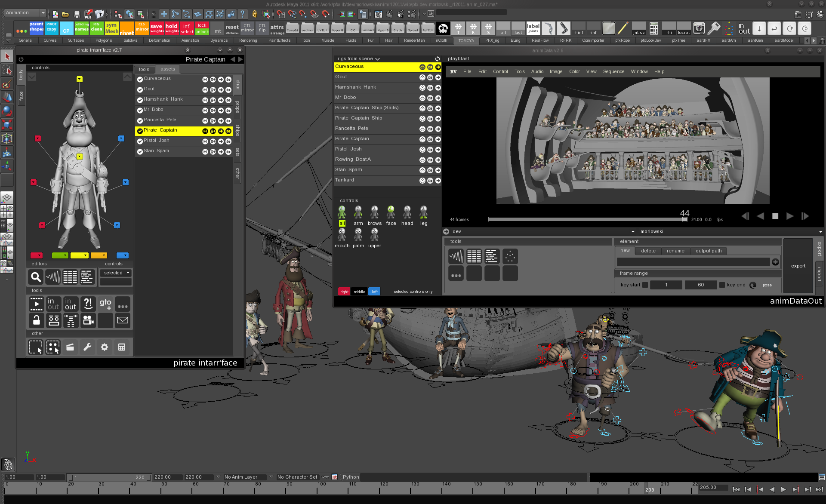Screen dimensions: 826x504
Task: Open graph editor in animData tools
Action: pyautogui.click(x=456, y=256)
